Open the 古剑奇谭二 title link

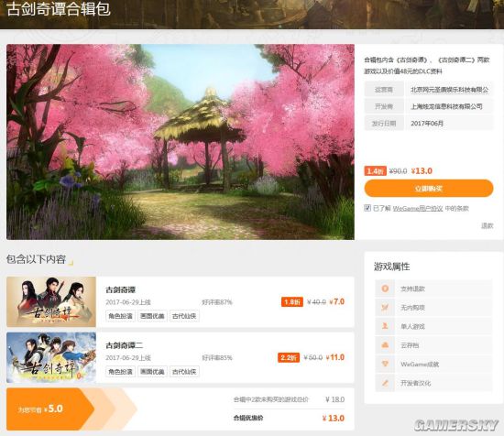click(x=124, y=345)
